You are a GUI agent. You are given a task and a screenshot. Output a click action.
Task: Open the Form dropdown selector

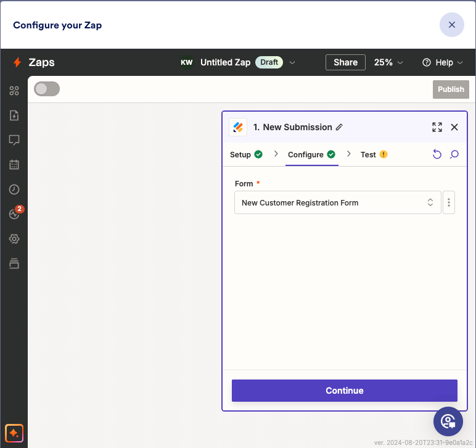pos(337,202)
